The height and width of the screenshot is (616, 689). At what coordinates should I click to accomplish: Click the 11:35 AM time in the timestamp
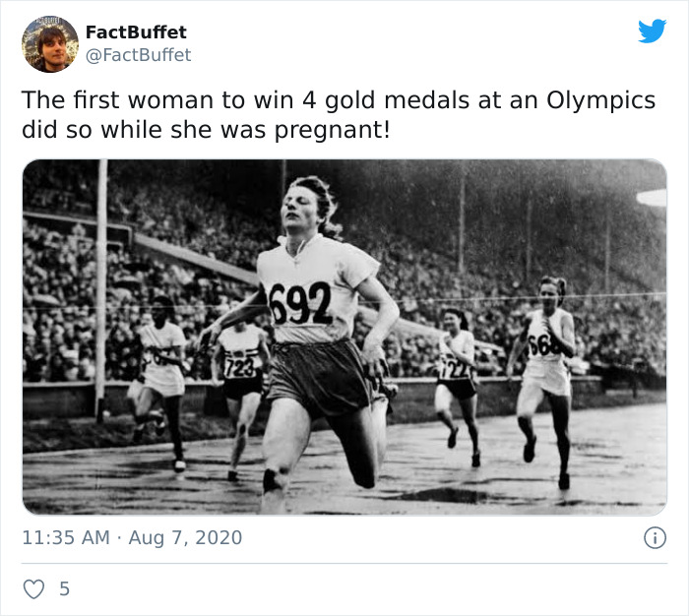pos(66,538)
